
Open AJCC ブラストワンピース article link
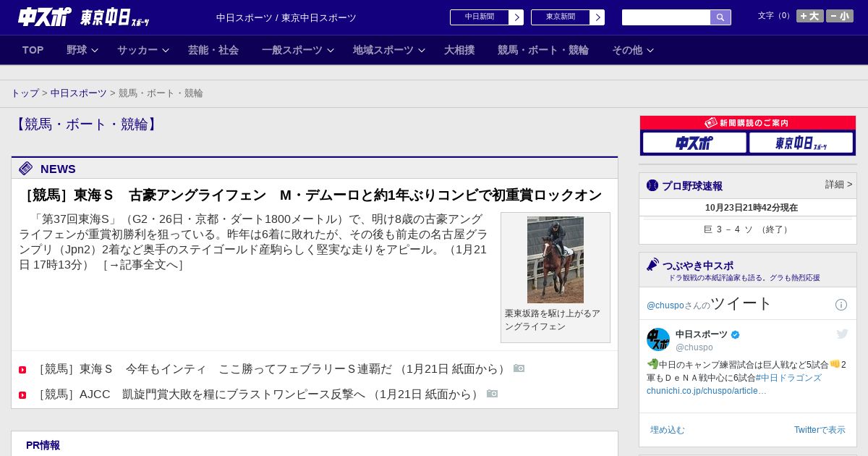coord(259,394)
